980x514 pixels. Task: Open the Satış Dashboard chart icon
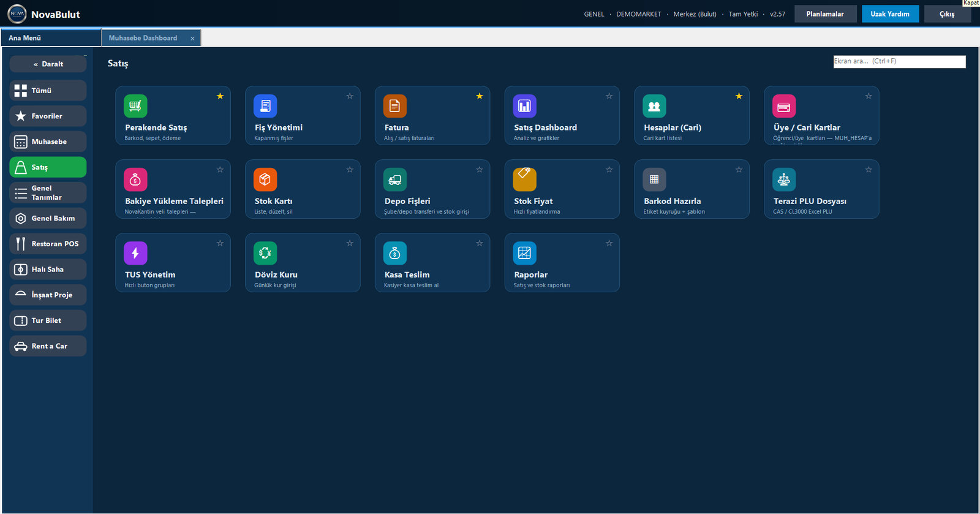coord(525,106)
